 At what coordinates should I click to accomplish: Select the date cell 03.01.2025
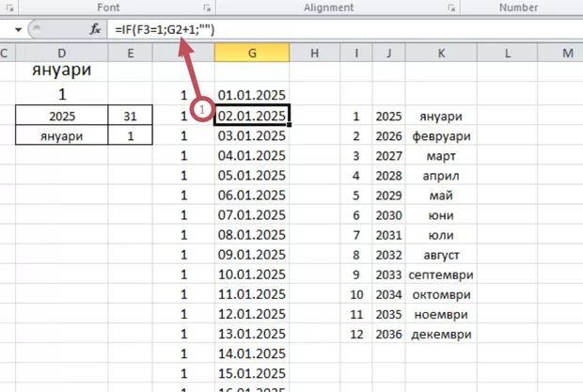tap(252, 135)
